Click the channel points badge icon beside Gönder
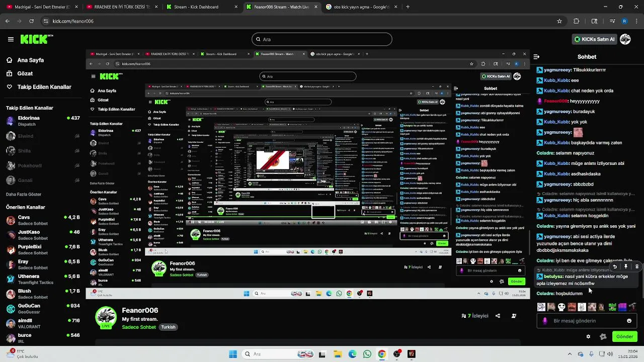This screenshot has width=644, height=362. coord(603,337)
